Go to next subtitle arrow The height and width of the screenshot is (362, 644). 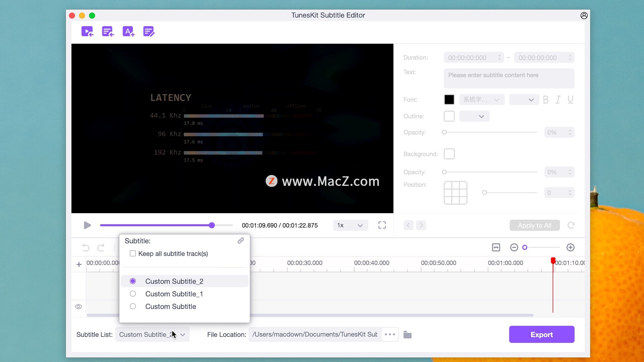(x=421, y=225)
